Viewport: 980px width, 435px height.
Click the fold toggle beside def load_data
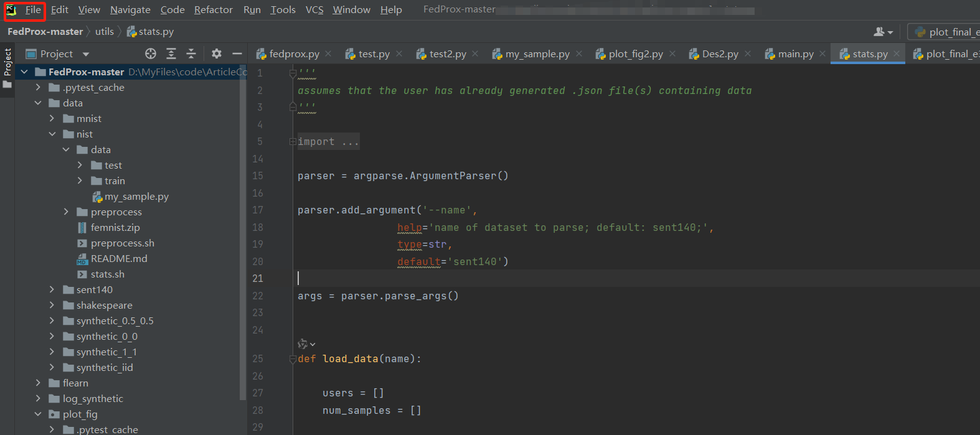[293, 359]
